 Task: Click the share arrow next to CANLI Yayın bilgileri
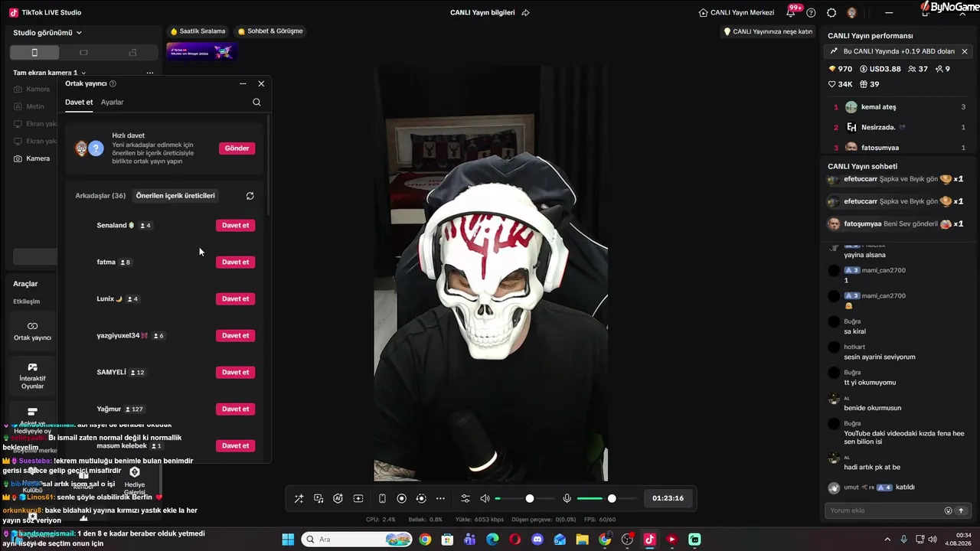(525, 12)
